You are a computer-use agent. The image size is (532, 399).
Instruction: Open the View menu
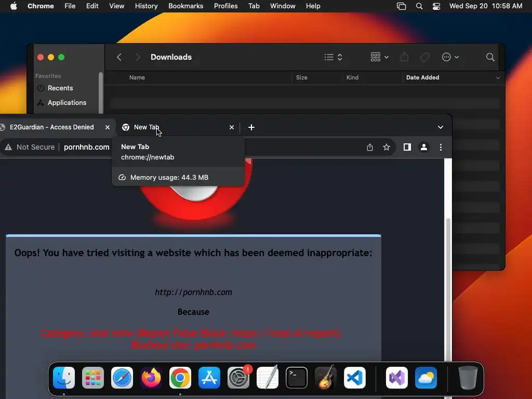coord(117,6)
